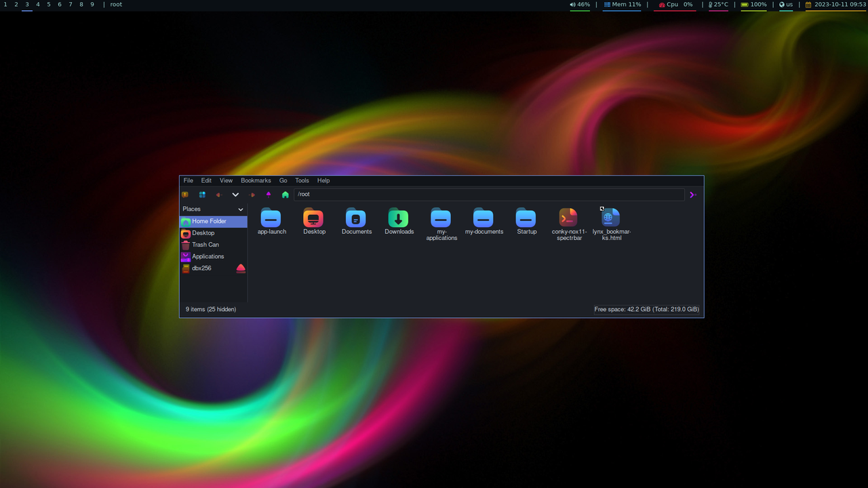Screen dimensions: 868x488
Task: Open the File menu
Action: tap(189, 180)
